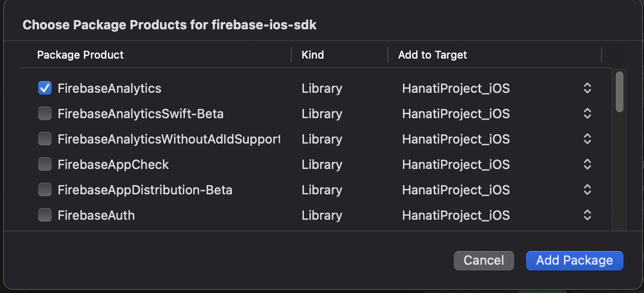Click the Kind column header
This screenshot has height=293, width=644.
coord(313,55)
